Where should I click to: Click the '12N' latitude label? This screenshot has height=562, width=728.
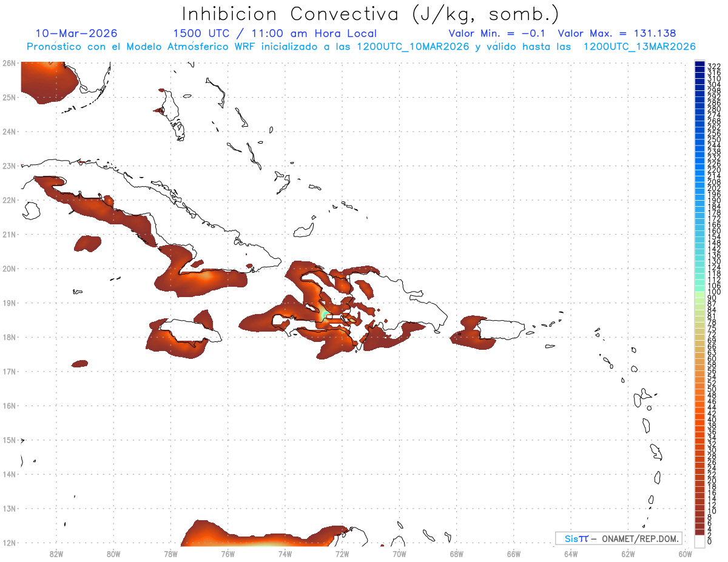8,543
